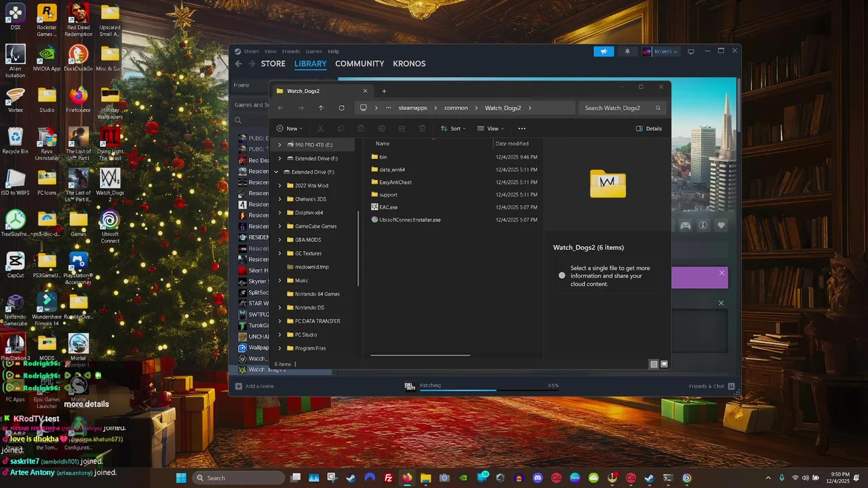This screenshot has height=488, width=868.
Task: Refresh the Watch_Dogs2 folder view
Action: coord(341,108)
